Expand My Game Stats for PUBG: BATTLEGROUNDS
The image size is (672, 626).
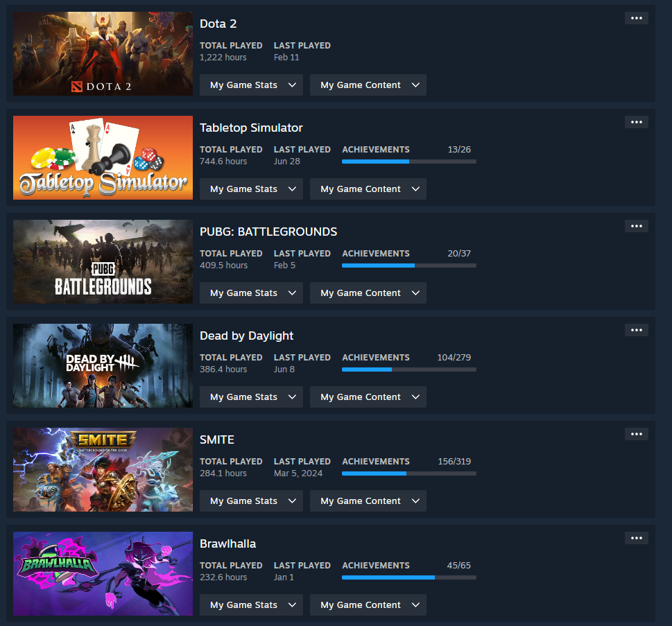(x=251, y=293)
